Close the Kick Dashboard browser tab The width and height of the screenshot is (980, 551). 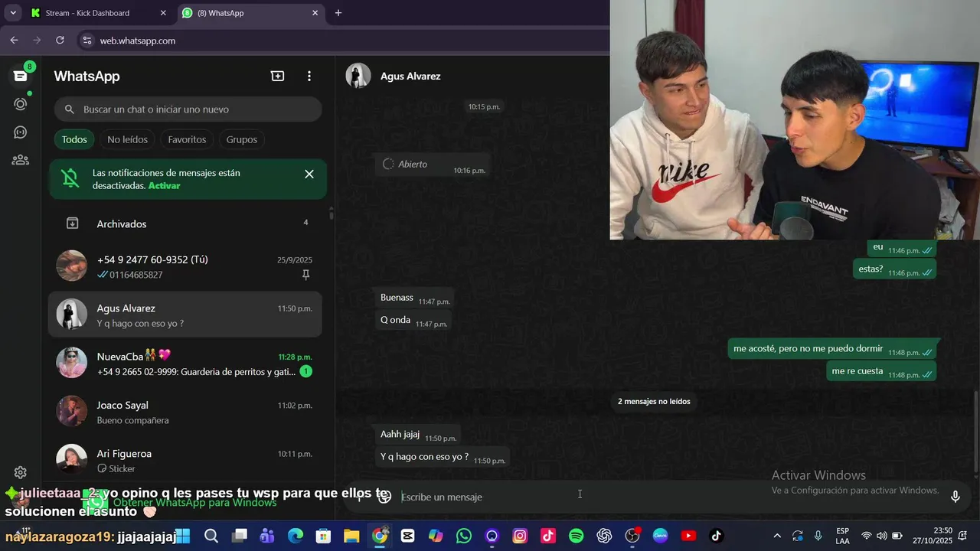click(162, 13)
